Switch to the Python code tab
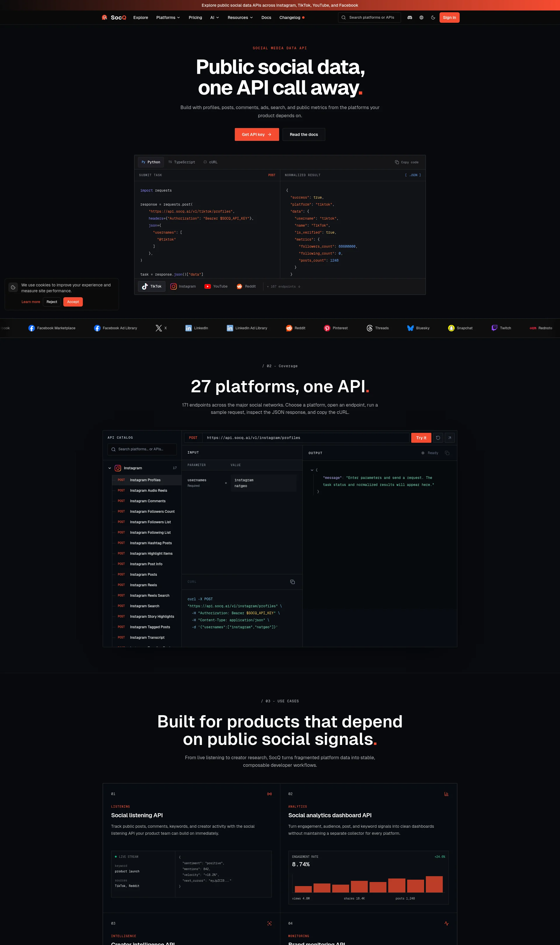 click(x=151, y=162)
